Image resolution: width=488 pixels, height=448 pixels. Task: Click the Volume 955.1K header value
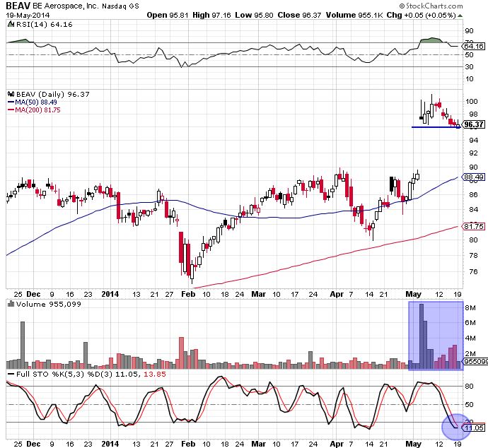[x=354, y=15]
